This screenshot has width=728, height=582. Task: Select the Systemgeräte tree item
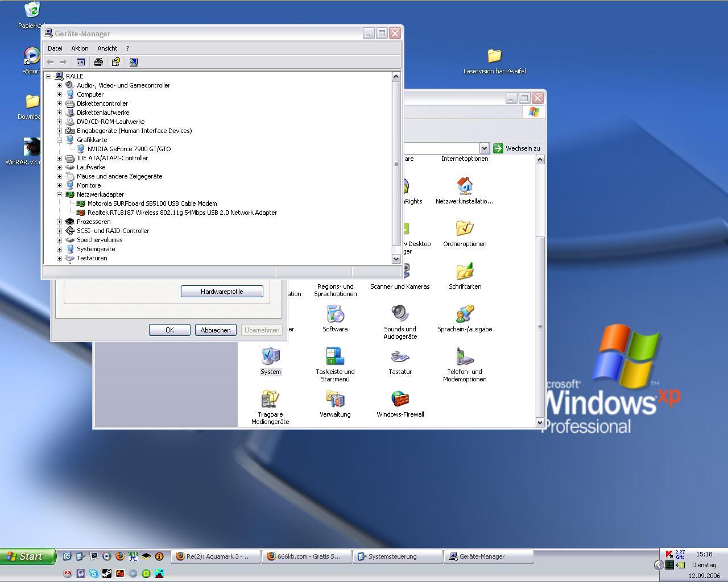point(96,249)
